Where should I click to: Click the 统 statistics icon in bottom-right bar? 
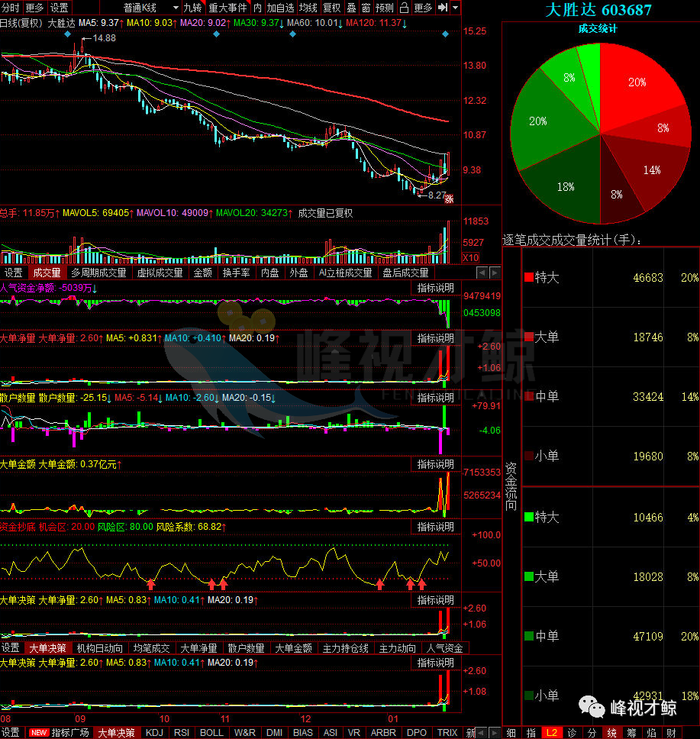612,733
